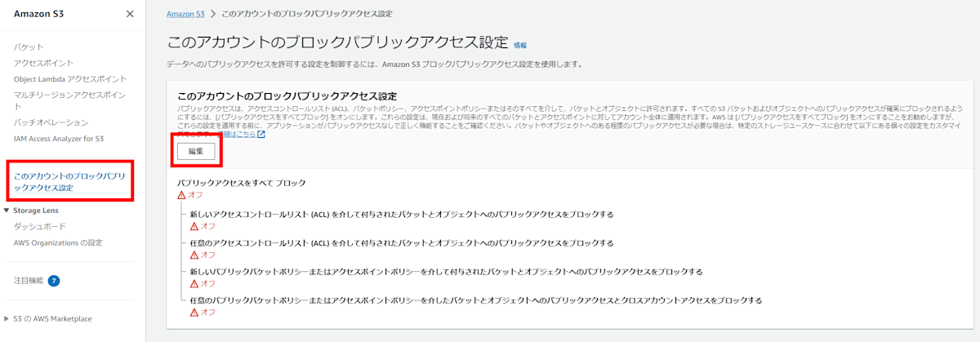Click Amazon S3 breadcrumb link

(184, 15)
